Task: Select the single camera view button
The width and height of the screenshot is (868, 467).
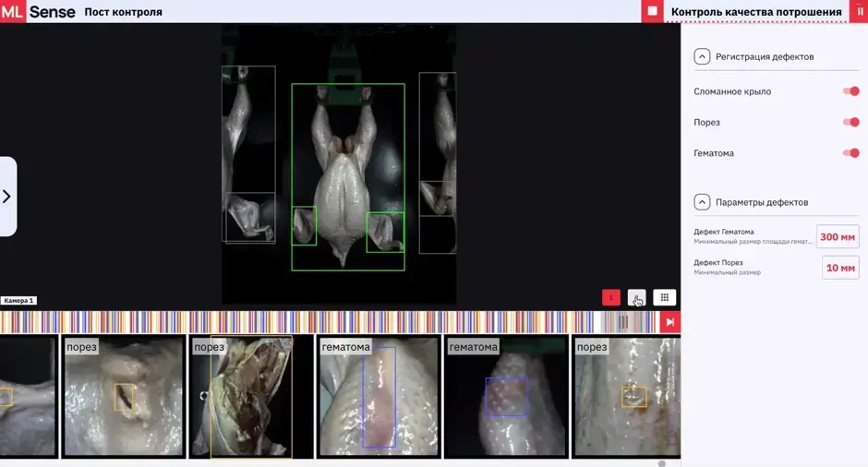Action: (x=611, y=298)
